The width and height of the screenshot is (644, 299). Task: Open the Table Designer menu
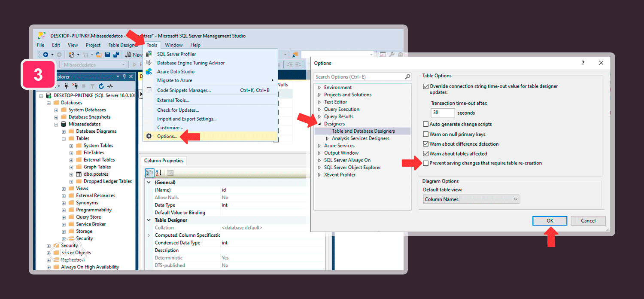tap(123, 45)
